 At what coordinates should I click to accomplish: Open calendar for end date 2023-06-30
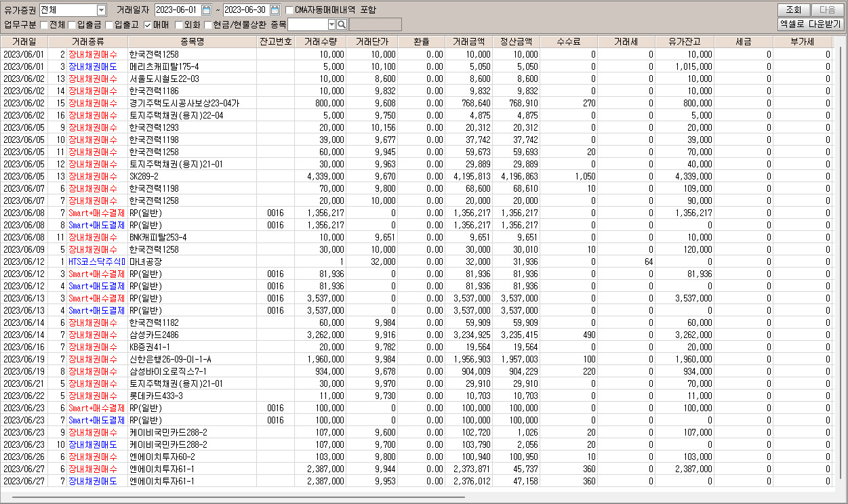275,10
